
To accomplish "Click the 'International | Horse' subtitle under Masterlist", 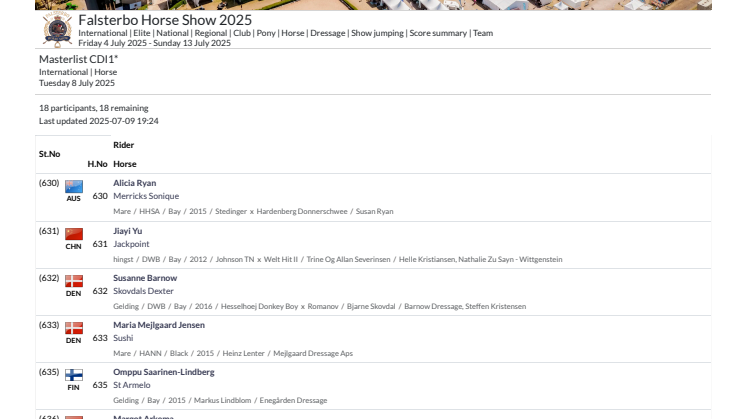I will pos(78,72).
